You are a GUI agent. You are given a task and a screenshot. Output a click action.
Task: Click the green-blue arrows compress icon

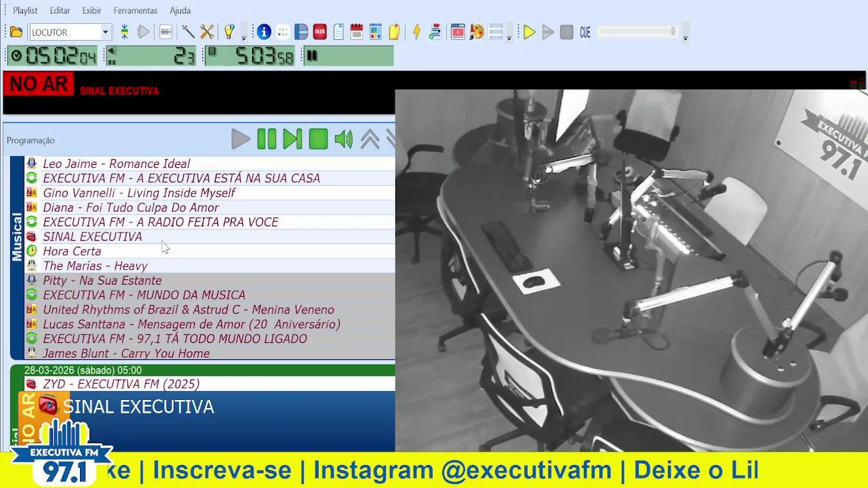124,32
